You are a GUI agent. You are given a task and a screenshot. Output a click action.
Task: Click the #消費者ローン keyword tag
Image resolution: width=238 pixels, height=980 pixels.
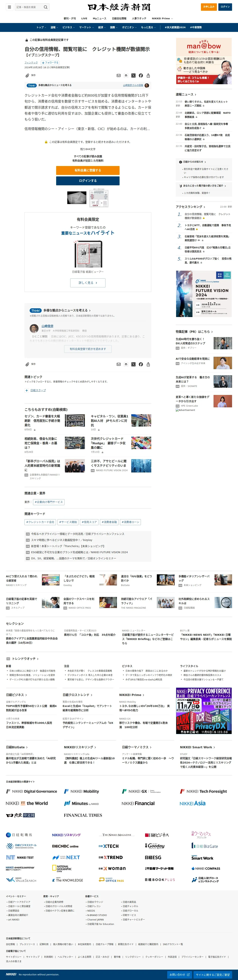tap(130, 522)
